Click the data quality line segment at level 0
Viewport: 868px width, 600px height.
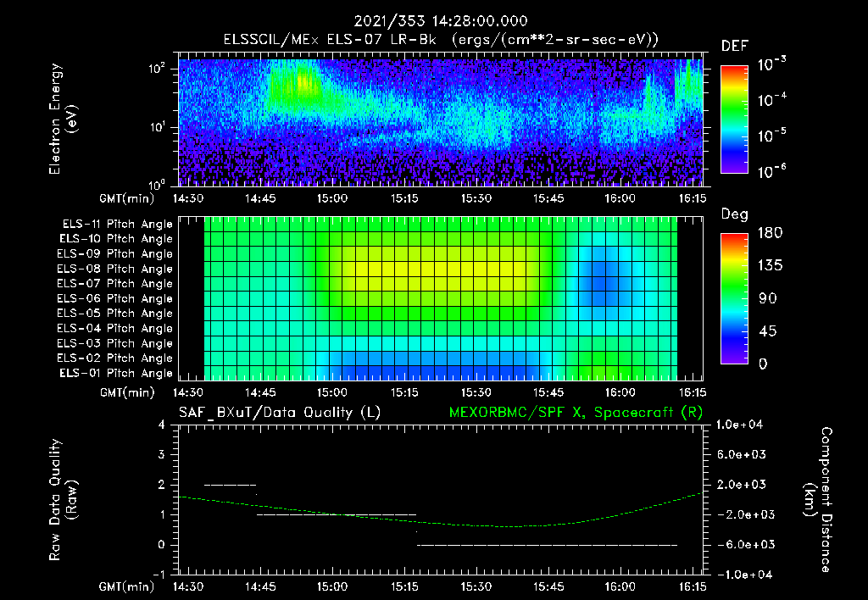click(547, 545)
